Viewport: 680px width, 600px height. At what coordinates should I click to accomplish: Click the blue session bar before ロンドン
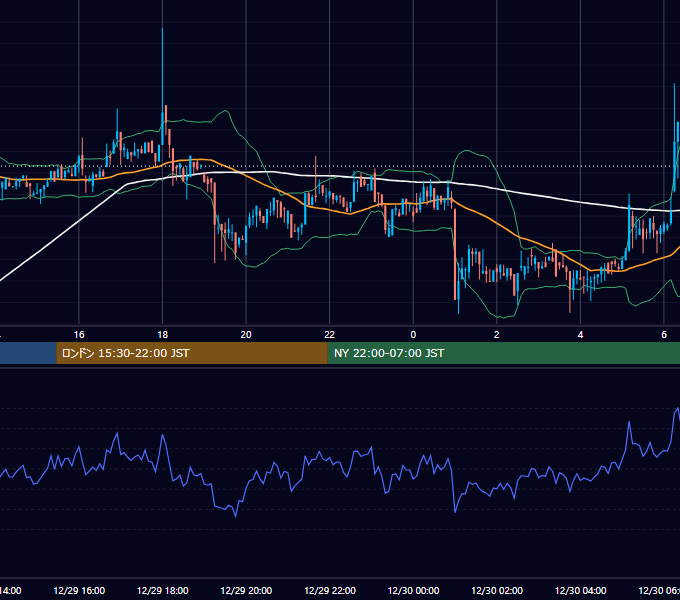(x=28, y=353)
